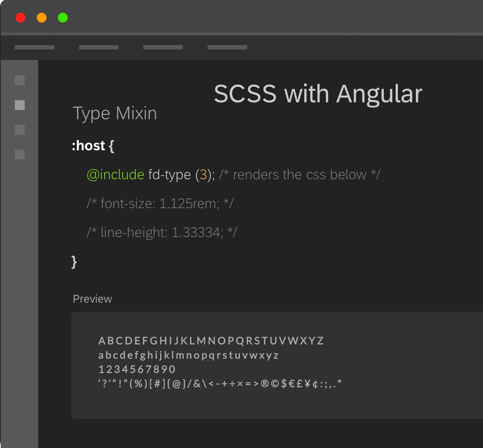Viewport: 483px width, 448px height.
Task: Click the "SCSS with Angular" title
Action: pyautogui.click(x=318, y=94)
